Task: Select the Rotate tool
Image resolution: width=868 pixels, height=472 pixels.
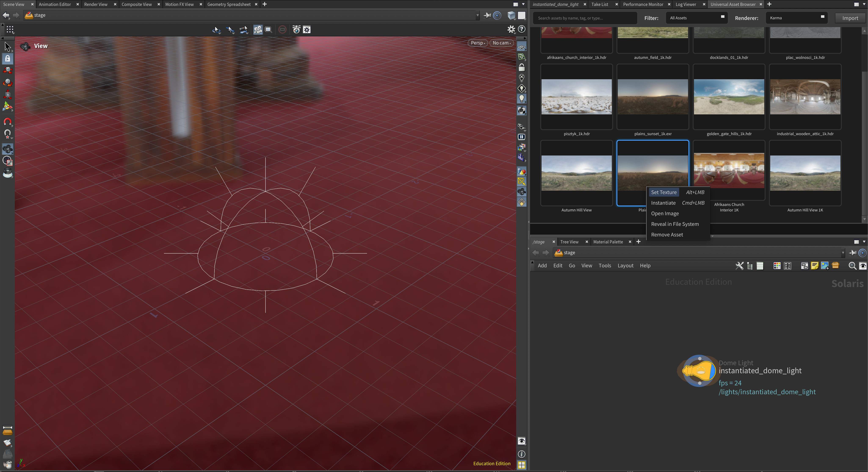Action: (x=7, y=83)
